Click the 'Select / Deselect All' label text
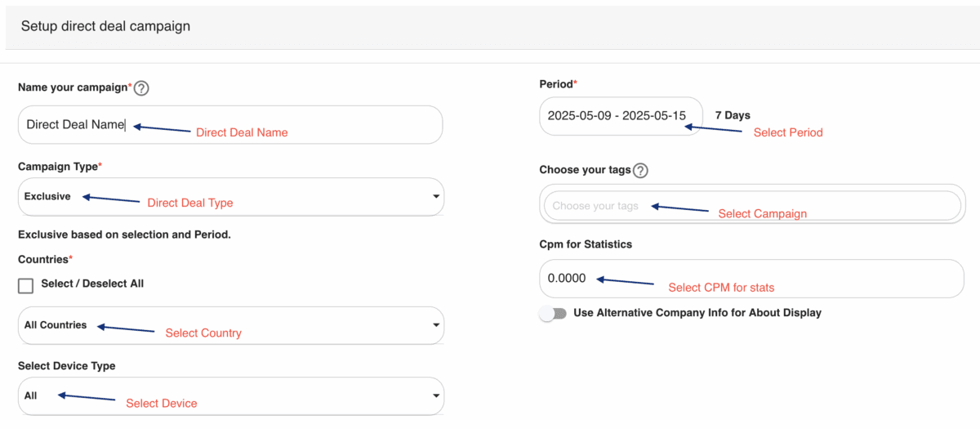The image size is (980, 429). click(x=92, y=284)
